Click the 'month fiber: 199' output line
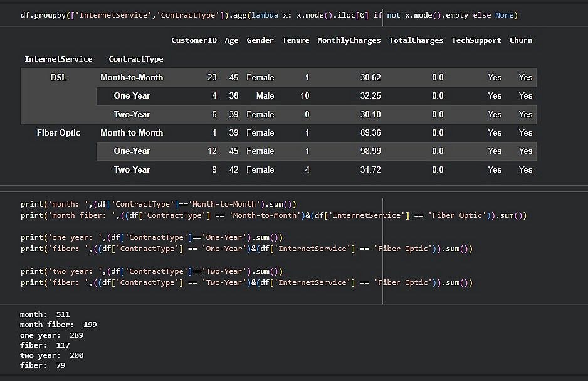The height and width of the screenshot is (381, 588). (58, 325)
